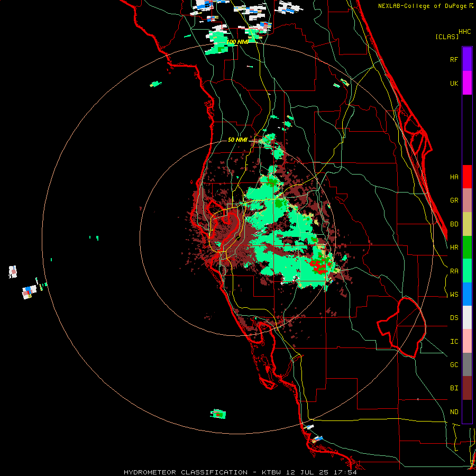Click the HR dark green legend swatch

pos(467,248)
